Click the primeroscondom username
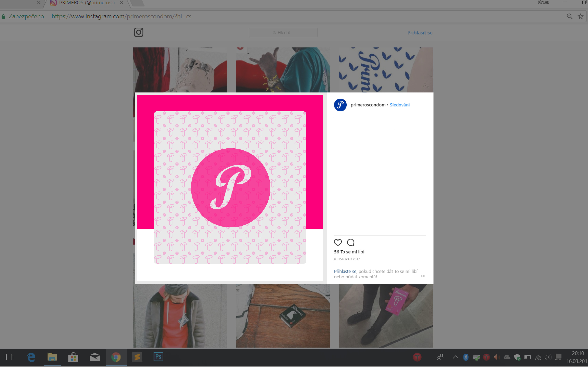 click(368, 105)
